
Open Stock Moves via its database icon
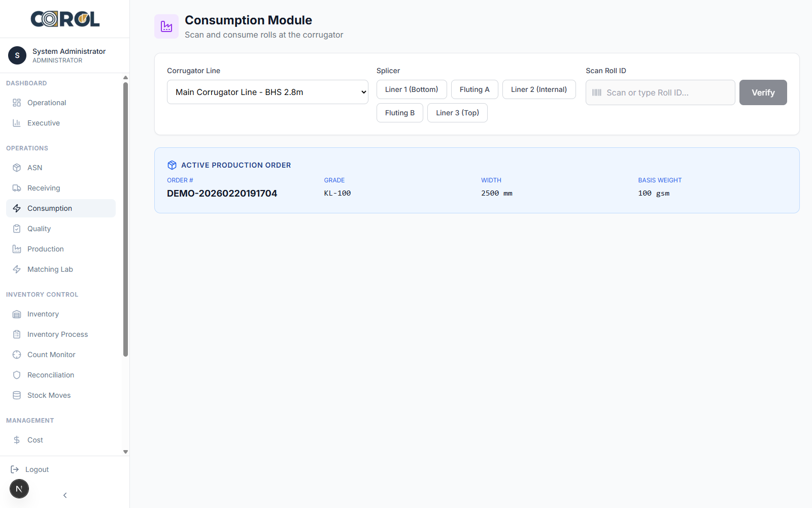17,395
